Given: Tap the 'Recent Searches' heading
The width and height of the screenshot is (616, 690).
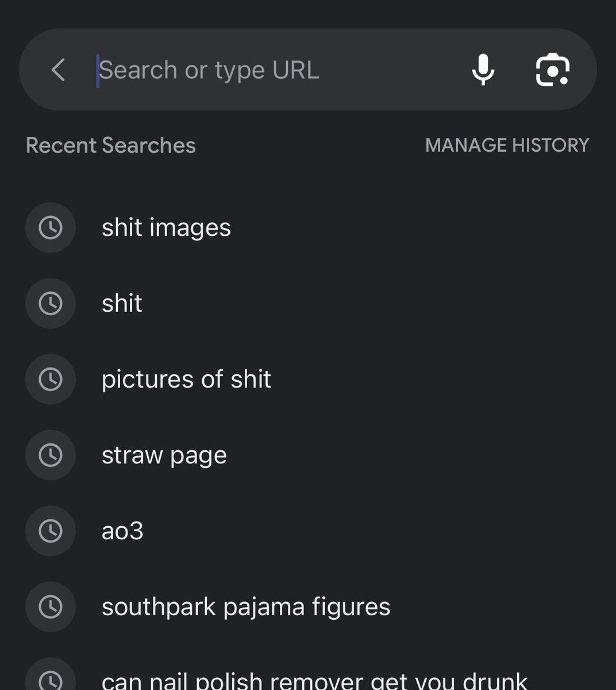Looking at the screenshot, I should click(111, 145).
